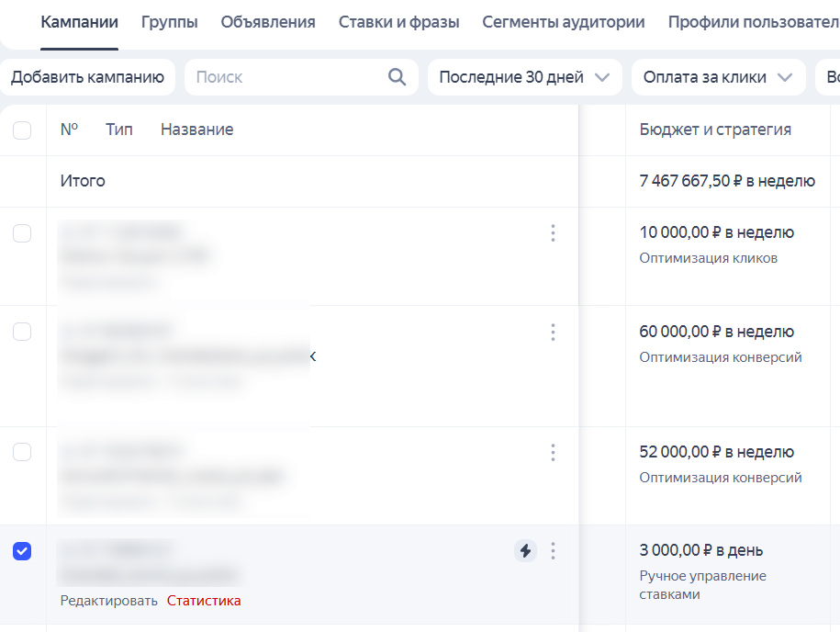
Task: Open three-dot menu on the 10 000 ₽ campaign
Action: coord(553,233)
